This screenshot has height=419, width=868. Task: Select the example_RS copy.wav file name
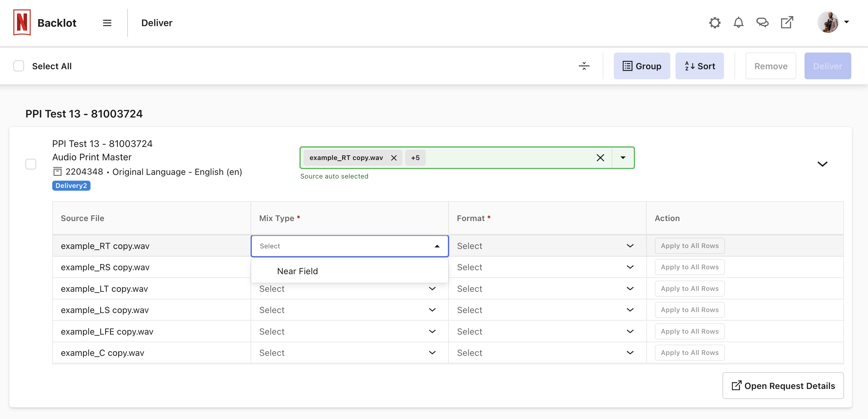[x=105, y=267]
